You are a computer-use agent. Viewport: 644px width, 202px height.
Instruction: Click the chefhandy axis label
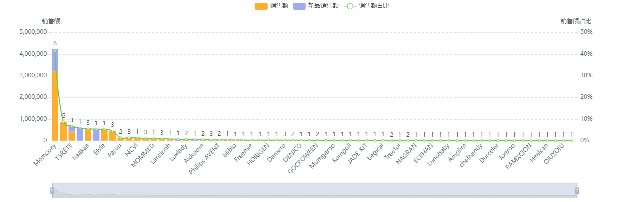click(471, 155)
